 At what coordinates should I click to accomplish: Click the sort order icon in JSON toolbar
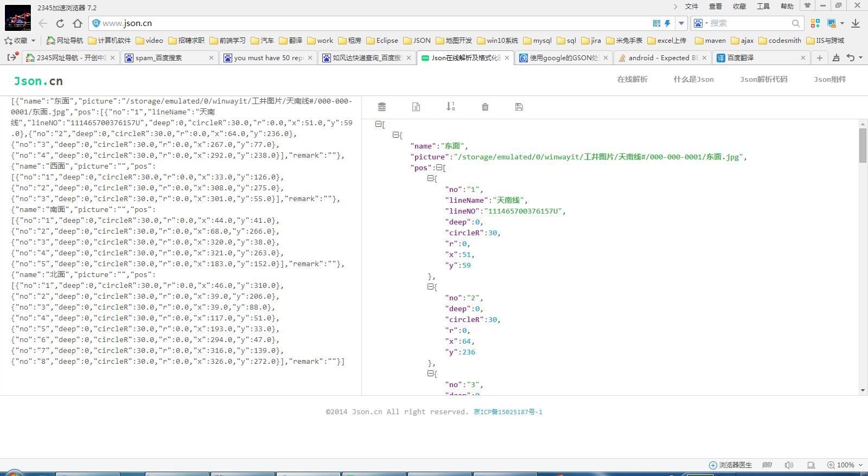pyautogui.click(x=450, y=106)
